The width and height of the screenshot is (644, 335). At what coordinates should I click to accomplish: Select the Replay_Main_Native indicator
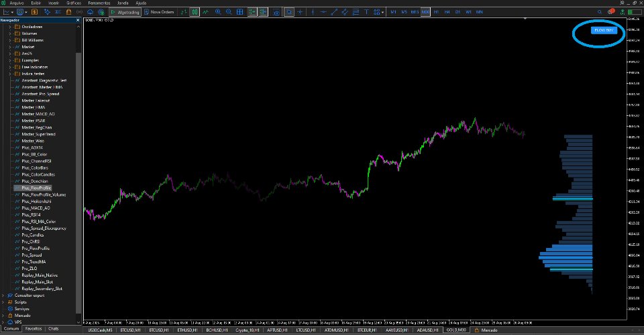[40, 275]
